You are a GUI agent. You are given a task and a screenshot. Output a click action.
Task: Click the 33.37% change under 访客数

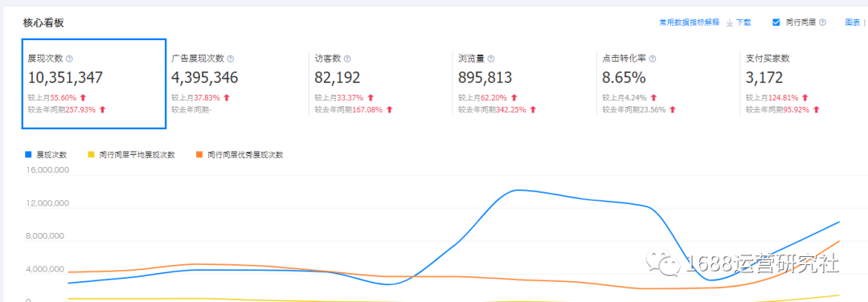pos(350,98)
